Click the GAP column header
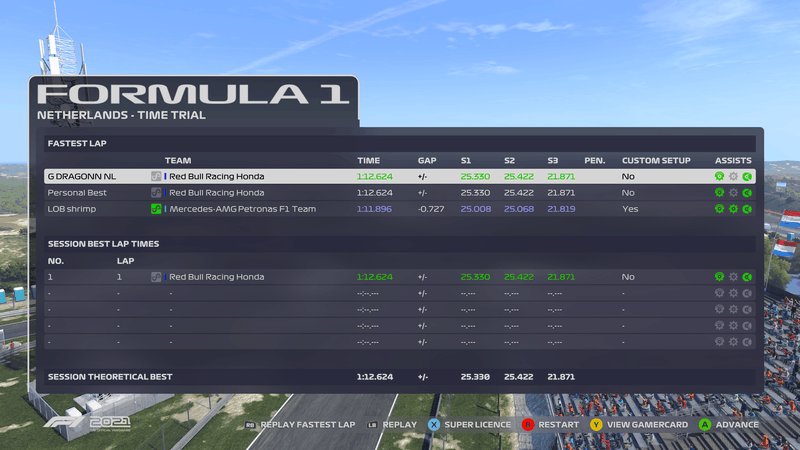Viewport: 800px width, 450px height. pos(427,161)
